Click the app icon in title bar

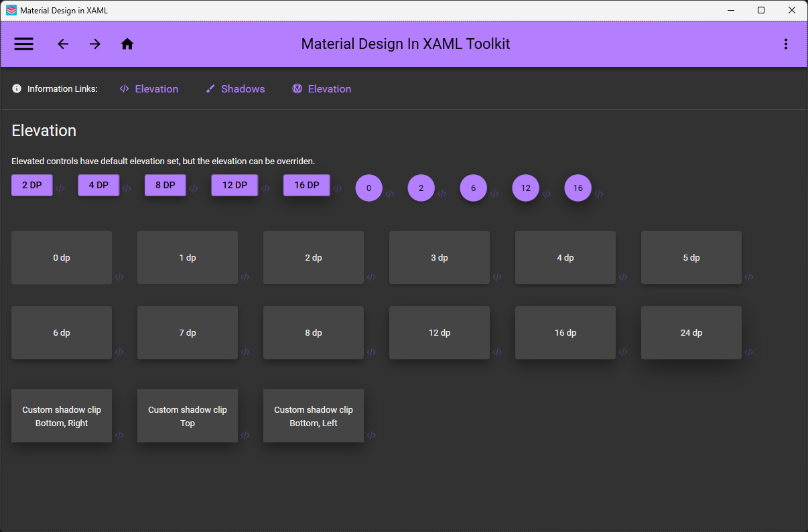tap(11, 10)
